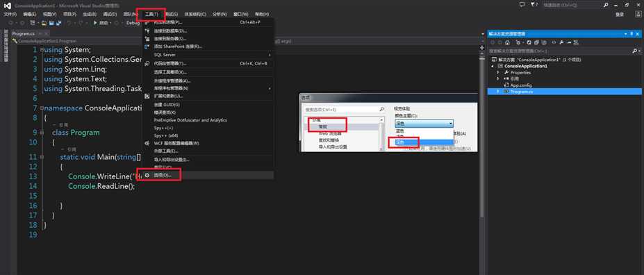Click the feedback speech bubble icon

(x=522, y=5)
